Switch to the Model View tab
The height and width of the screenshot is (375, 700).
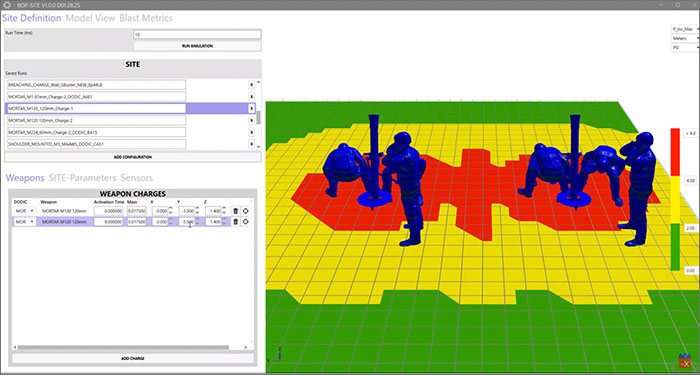pyautogui.click(x=91, y=18)
